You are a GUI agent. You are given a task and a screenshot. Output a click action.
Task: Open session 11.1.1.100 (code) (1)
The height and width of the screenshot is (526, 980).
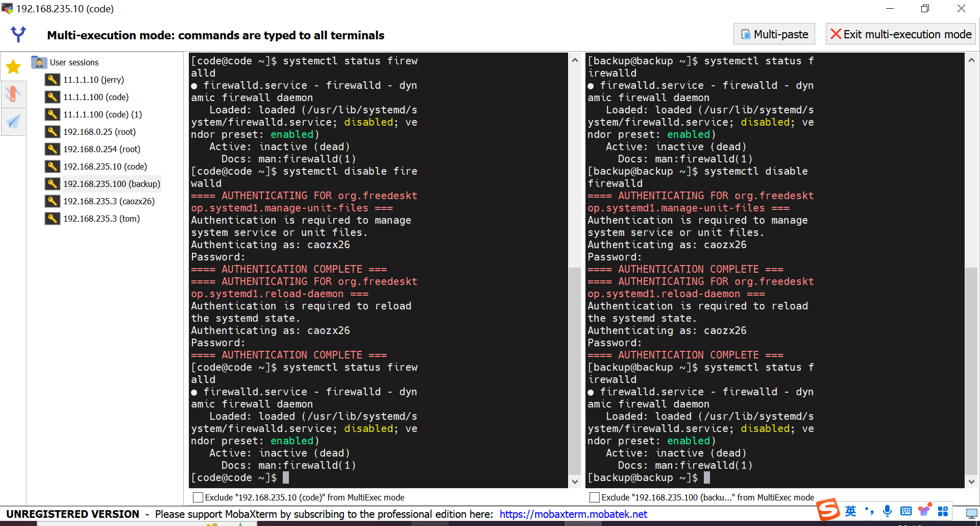[102, 114]
